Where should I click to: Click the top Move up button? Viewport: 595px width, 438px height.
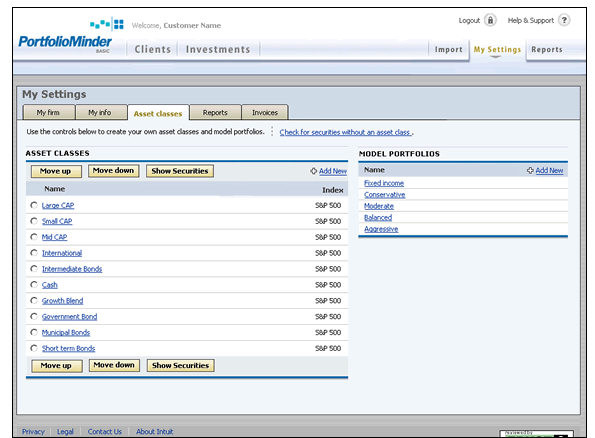point(56,171)
